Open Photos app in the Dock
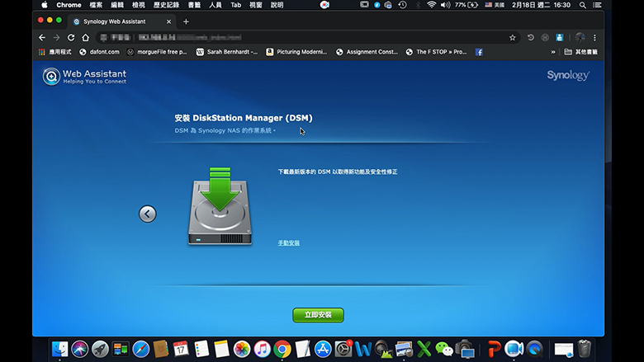Image resolution: width=644 pixels, height=362 pixels. [x=242, y=350]
